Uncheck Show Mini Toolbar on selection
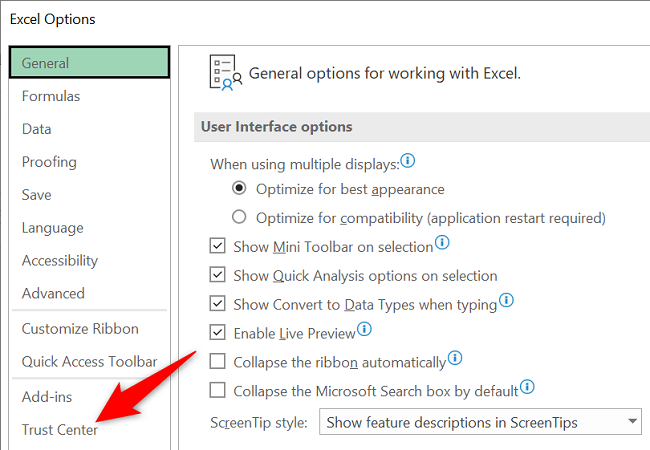650x450 pixels. click(218, 246)
